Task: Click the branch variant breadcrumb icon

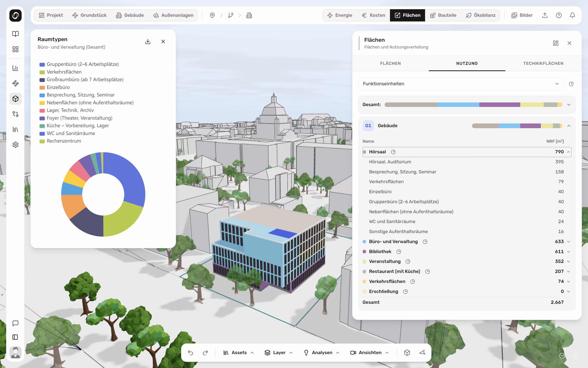Action: [231, 15]
